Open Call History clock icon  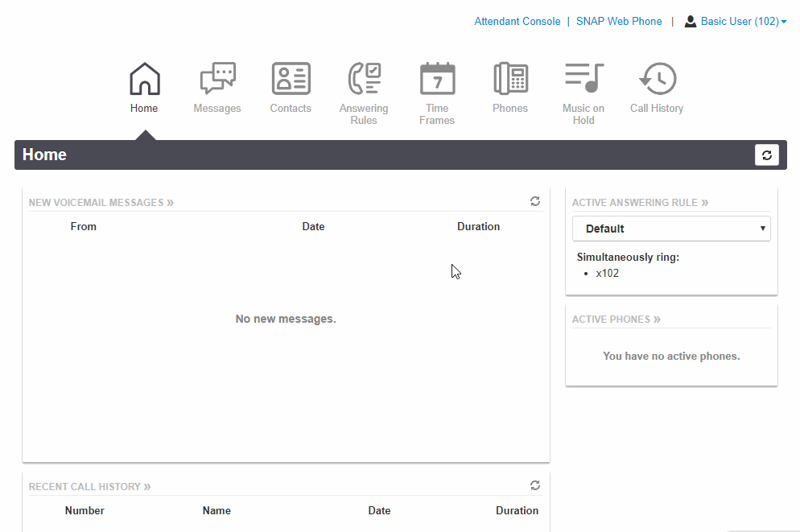coord(657,80)
